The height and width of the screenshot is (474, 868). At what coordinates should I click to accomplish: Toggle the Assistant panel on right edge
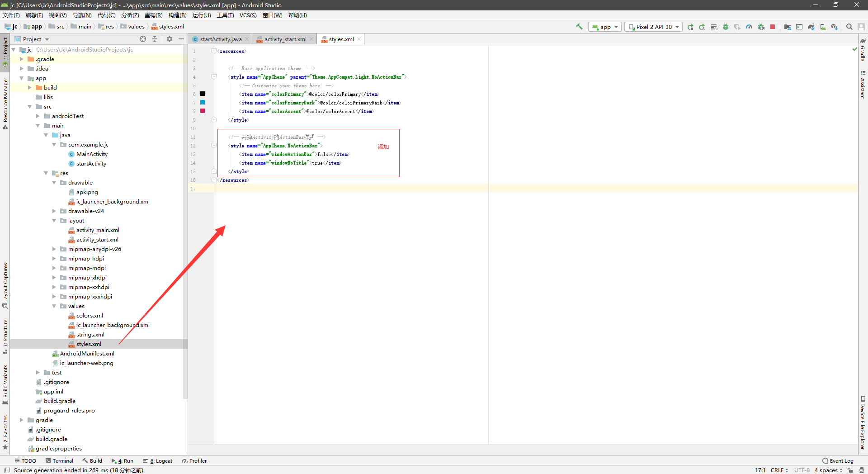coord(863,85)
